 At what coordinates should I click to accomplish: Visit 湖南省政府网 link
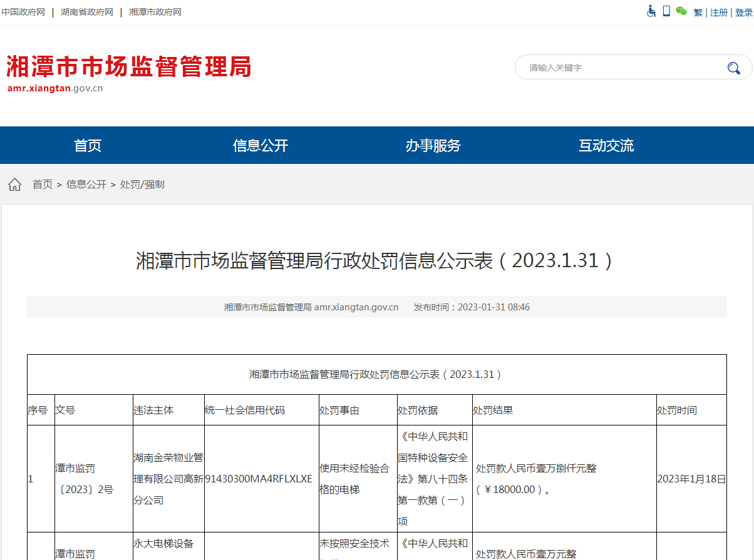click(x=87, y=11)
